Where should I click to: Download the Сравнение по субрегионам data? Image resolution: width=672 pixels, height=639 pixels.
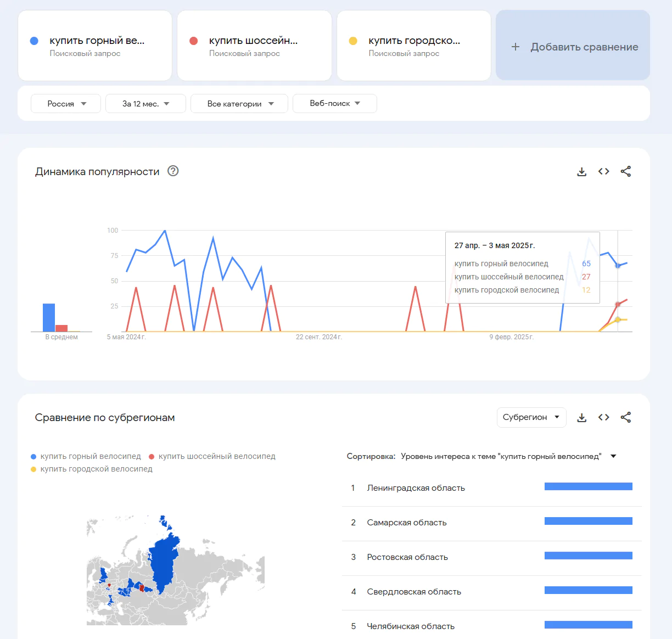[582, 418]
